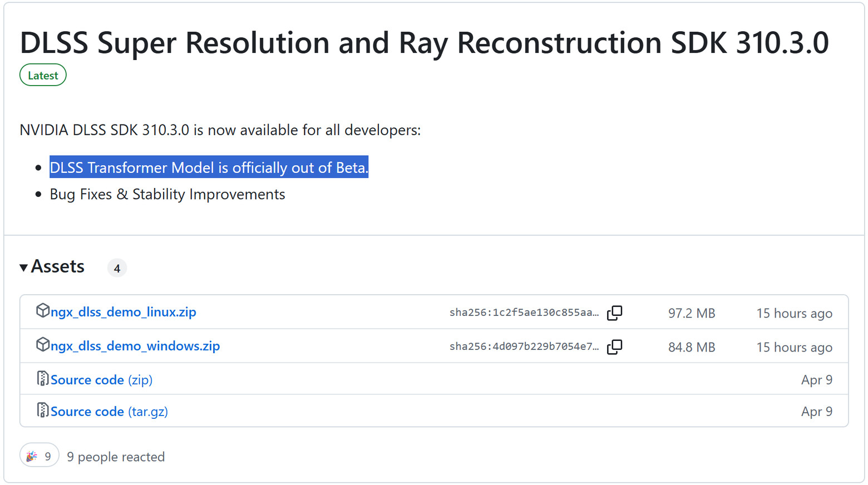This screenshot has width=868, height=485.
Task: Toggle the 9 hooray reactions button
Action: (x=40, y=456)
